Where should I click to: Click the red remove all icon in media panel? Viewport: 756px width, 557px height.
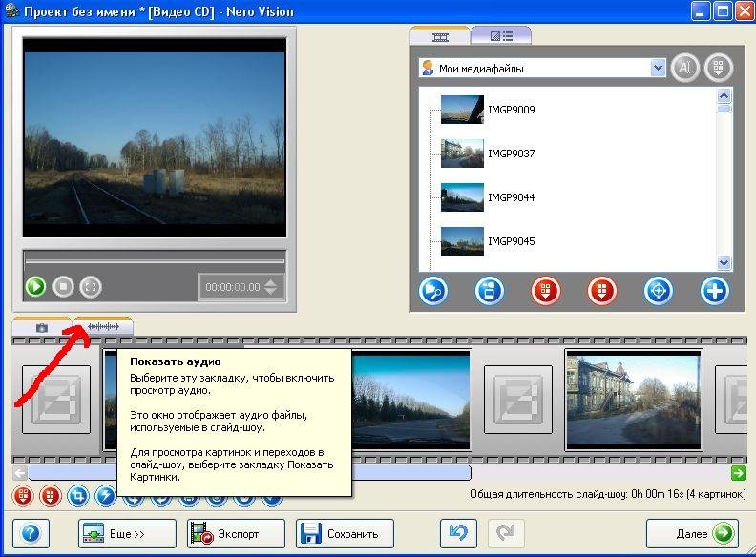[602, 291]
